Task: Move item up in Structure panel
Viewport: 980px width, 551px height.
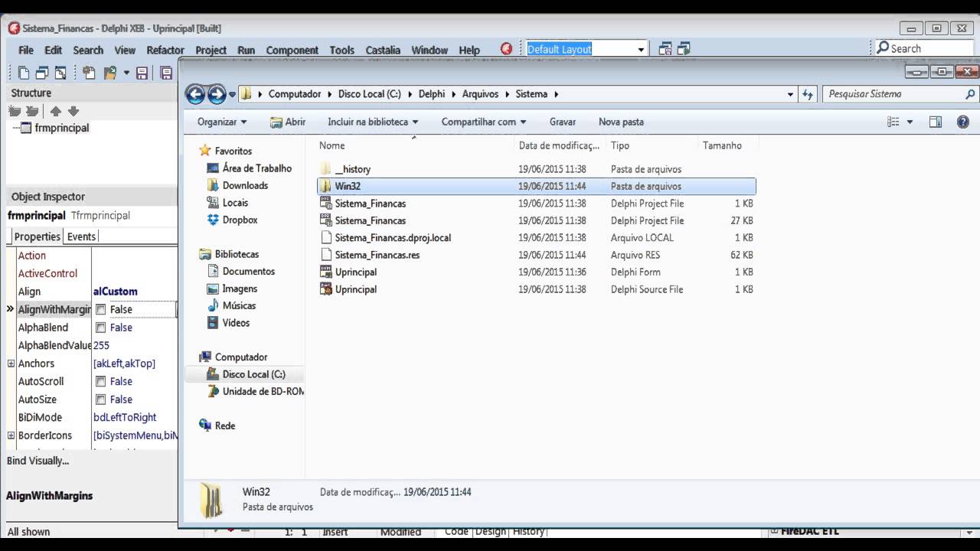Action: click(56, 111)
